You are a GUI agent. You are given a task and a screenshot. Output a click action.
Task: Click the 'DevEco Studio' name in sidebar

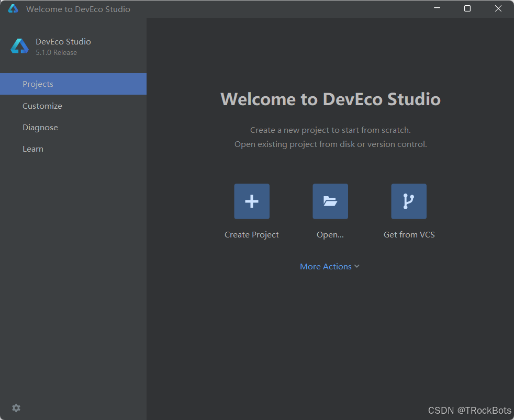(63, 42)
